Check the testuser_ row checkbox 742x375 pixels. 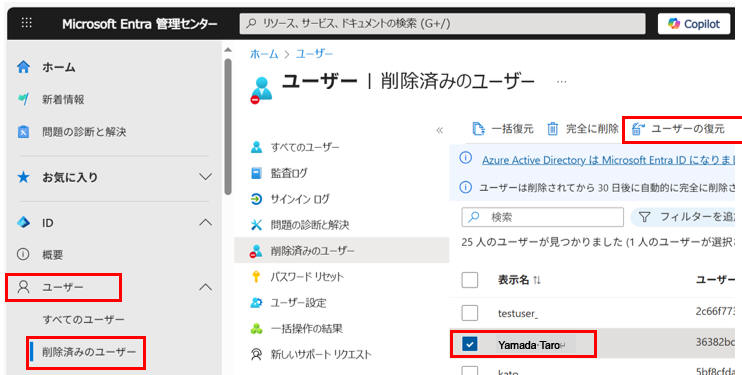(469, 312)
